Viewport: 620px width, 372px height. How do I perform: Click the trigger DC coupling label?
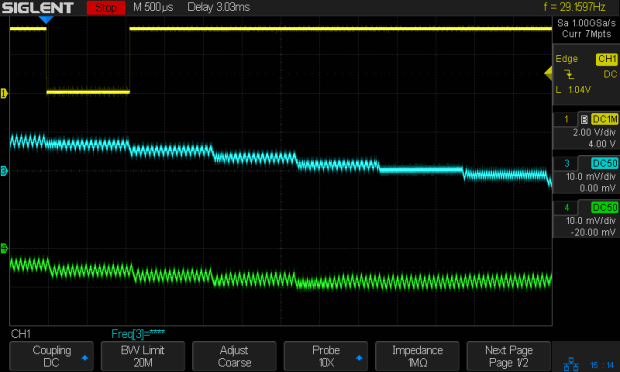[610, 74]
